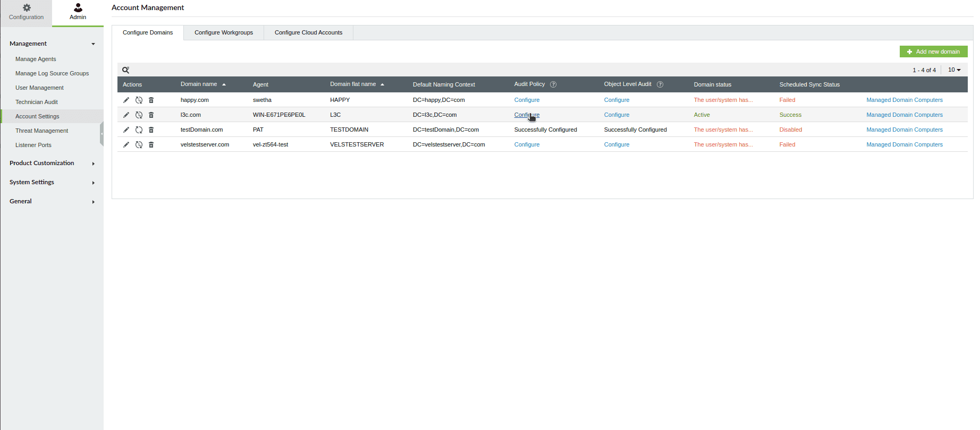Click the Disabled sync status
980x430 pixels.
tap(791, 130)
